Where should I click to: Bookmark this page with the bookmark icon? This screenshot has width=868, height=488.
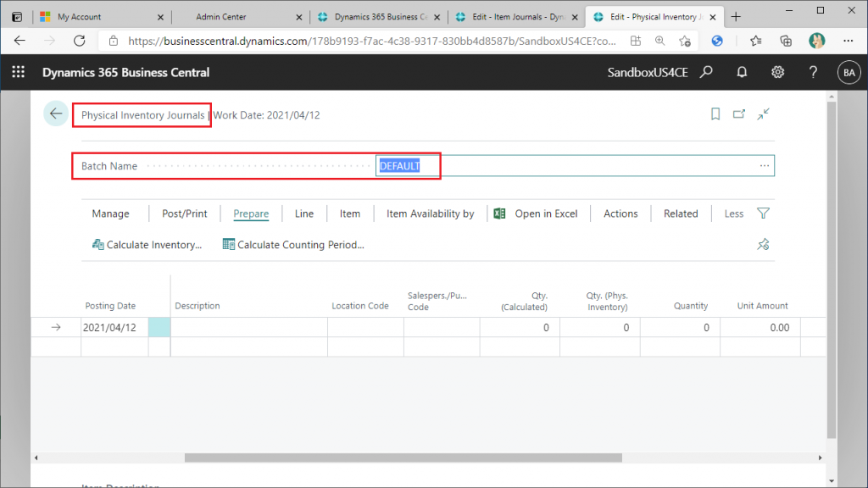click(x=715, y=114)
